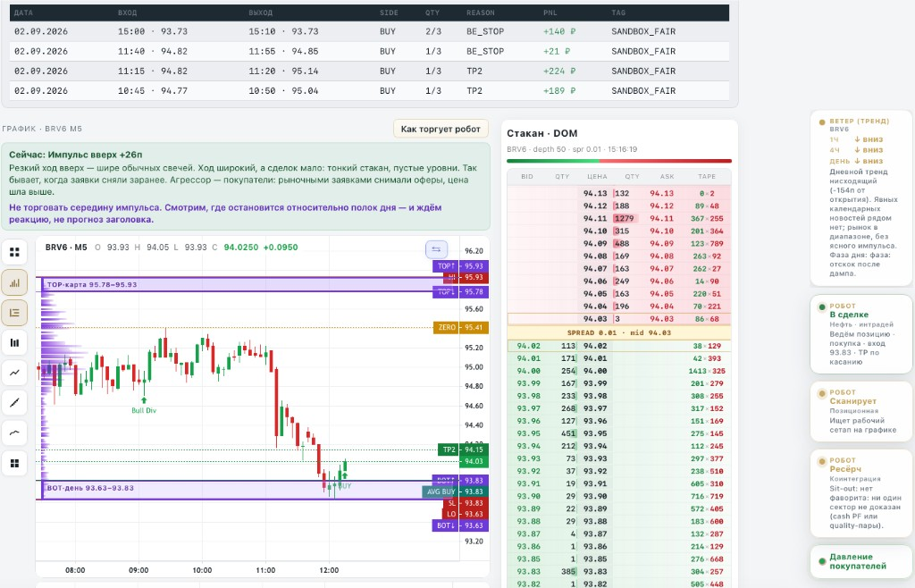Select the smooth curve tool icon
The width and height of the screenshot is (915, 588).
coord(14,433)
